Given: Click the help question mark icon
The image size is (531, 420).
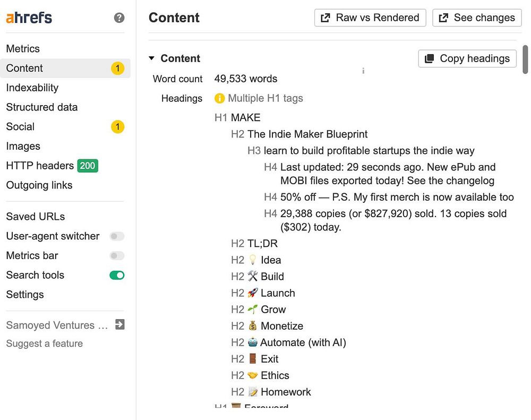Looking at the screenshot, I should click(119, 18).
